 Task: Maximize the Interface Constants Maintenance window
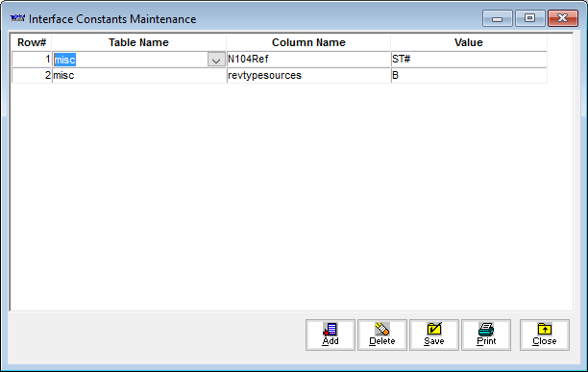click(x=530, y=18)
